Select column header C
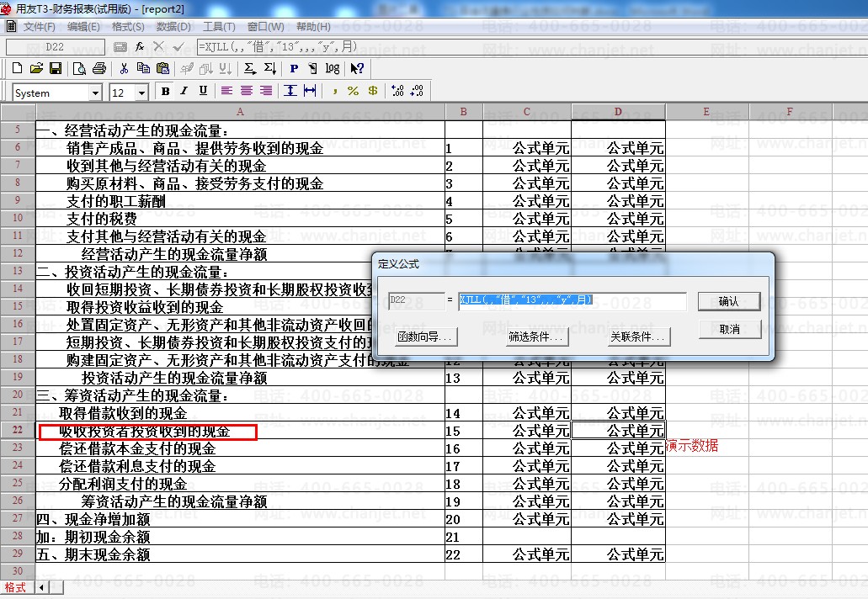Viewport: 868px width, 599px height. click(526, 112)
